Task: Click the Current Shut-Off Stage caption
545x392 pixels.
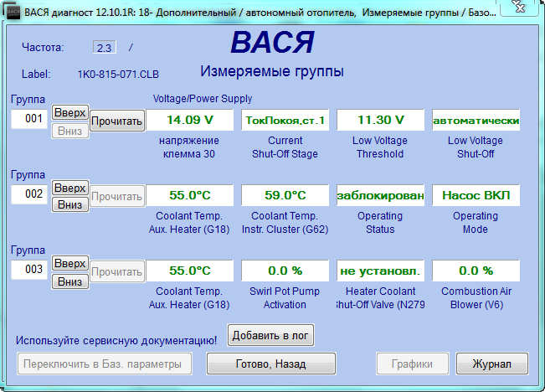Action: (x=285, y=147)
